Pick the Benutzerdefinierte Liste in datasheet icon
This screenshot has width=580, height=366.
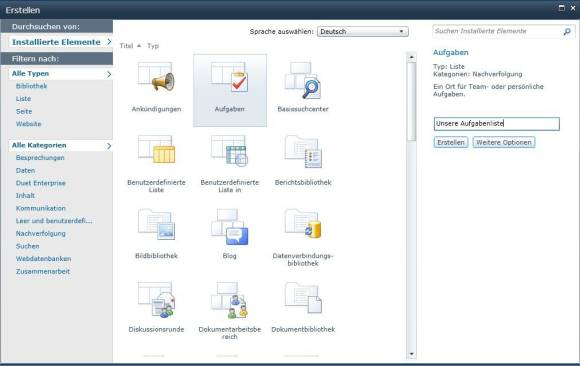(229, 150)
